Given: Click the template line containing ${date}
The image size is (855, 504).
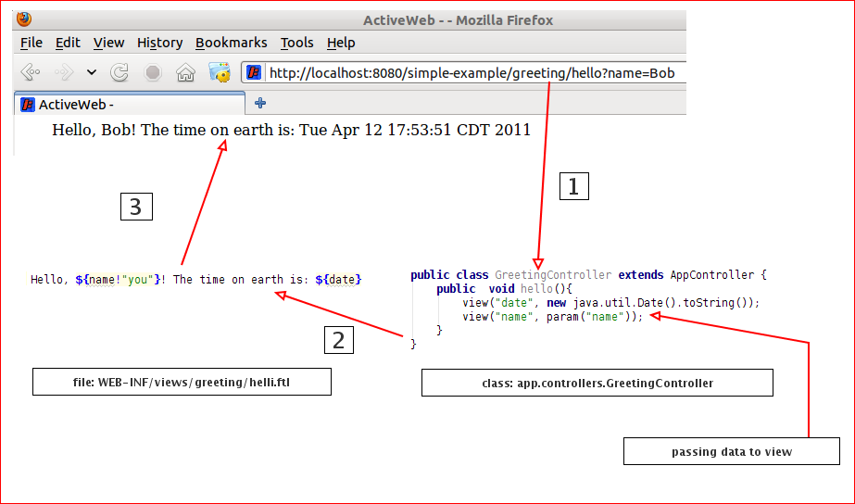Looking at the screenshot, I should (196, 279).
